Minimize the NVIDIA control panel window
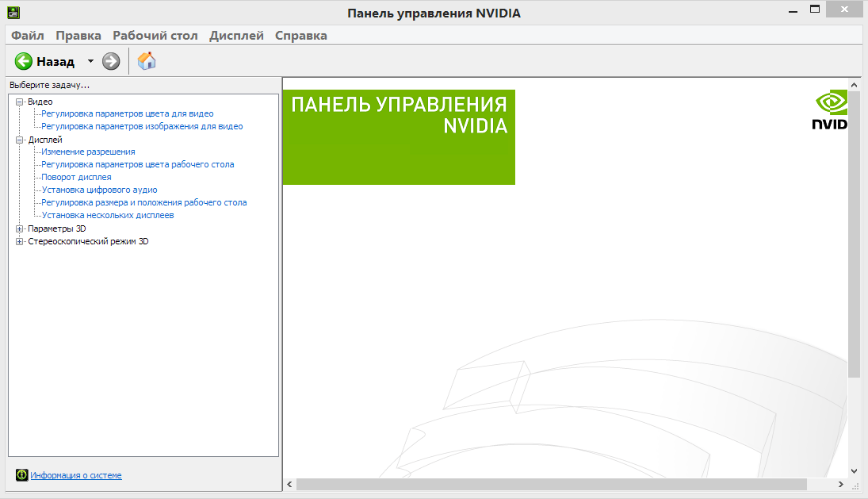868x499 pixels. tap(793, 10)
